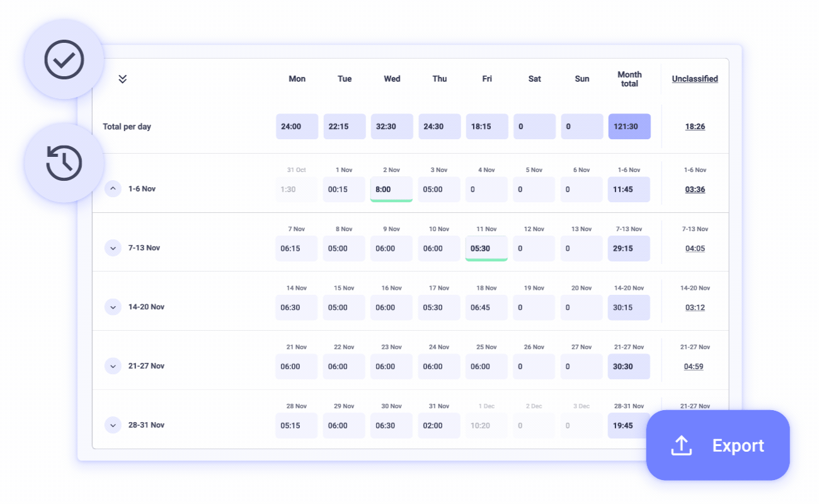The height and width of the screenshot is (504, 819).
Task: Select the 30 Nov cell showing 06:30
Action: coord(392,426)
